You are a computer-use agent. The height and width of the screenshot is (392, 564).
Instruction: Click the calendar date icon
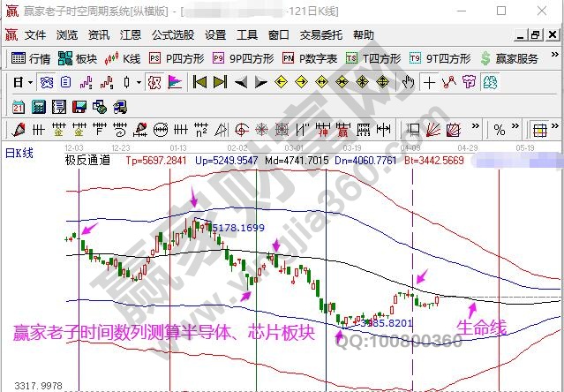coord(19,106)
